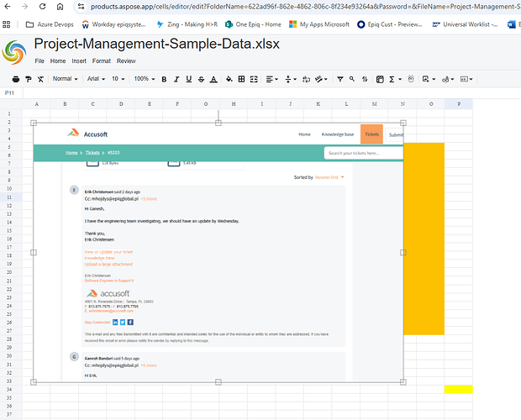
Task: Open the 100% zoom dropdown
Action: (x=144, y=79)
